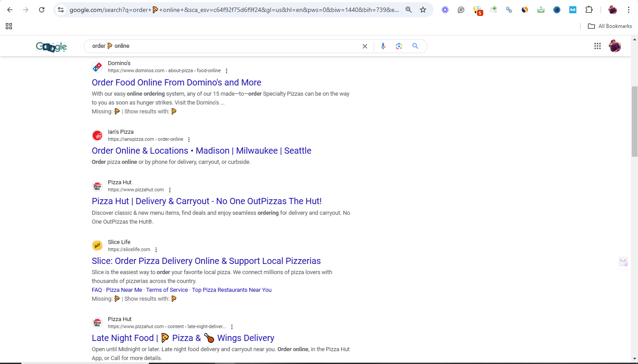Image resolution: width=638 pixels, height=364 pixels.
Task: Open the Chrome three-dot menu
Action: 629,10
